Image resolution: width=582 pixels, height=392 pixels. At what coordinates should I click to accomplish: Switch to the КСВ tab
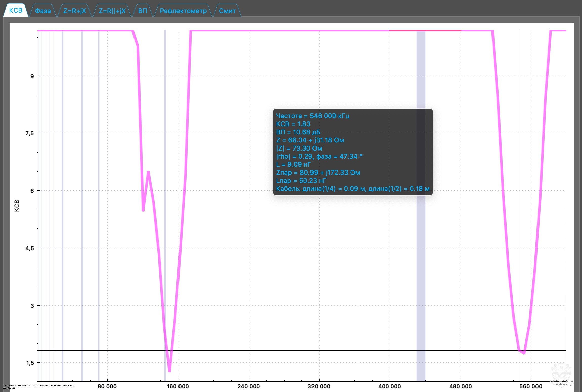point(16,10)
